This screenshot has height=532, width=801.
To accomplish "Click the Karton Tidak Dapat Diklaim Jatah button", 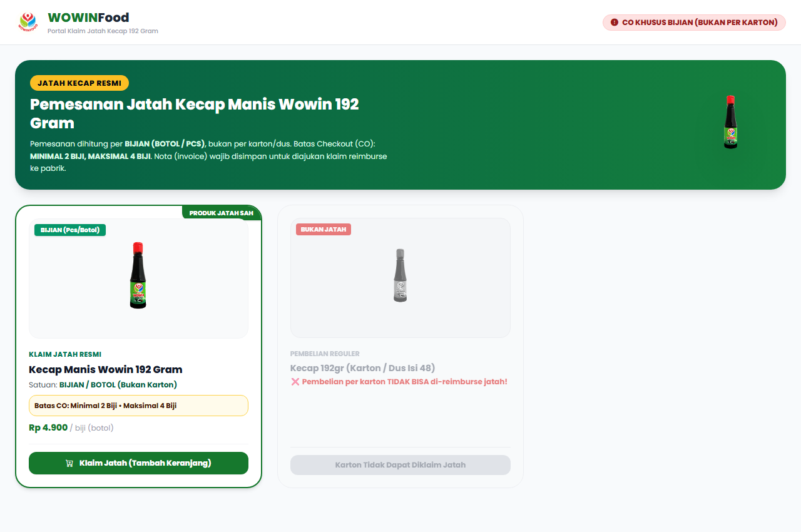I will point(400,465).
